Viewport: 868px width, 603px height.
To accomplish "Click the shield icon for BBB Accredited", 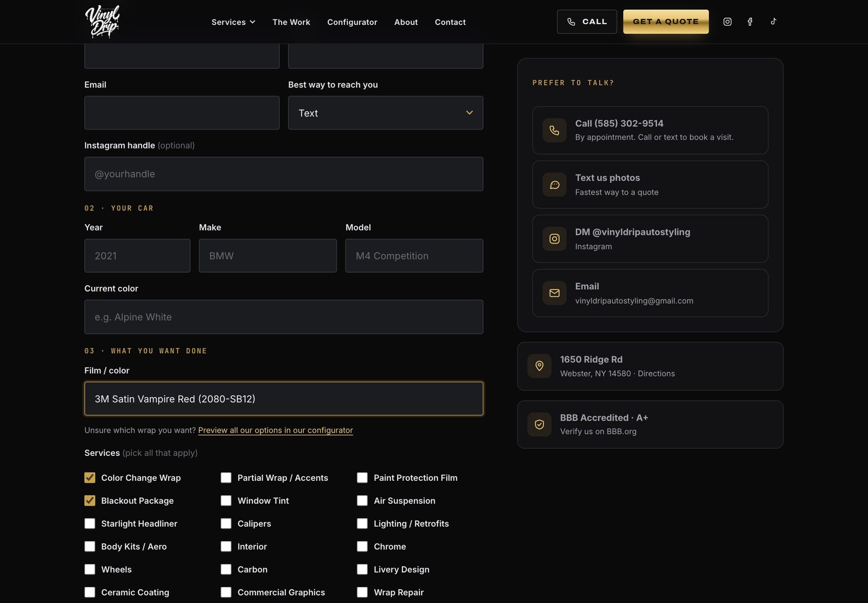I will pos(539,424).
